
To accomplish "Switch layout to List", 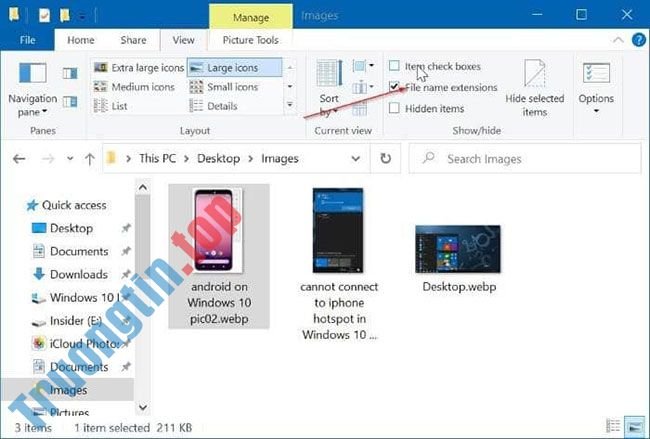I will pyautogui.click(x=111, y=106).
